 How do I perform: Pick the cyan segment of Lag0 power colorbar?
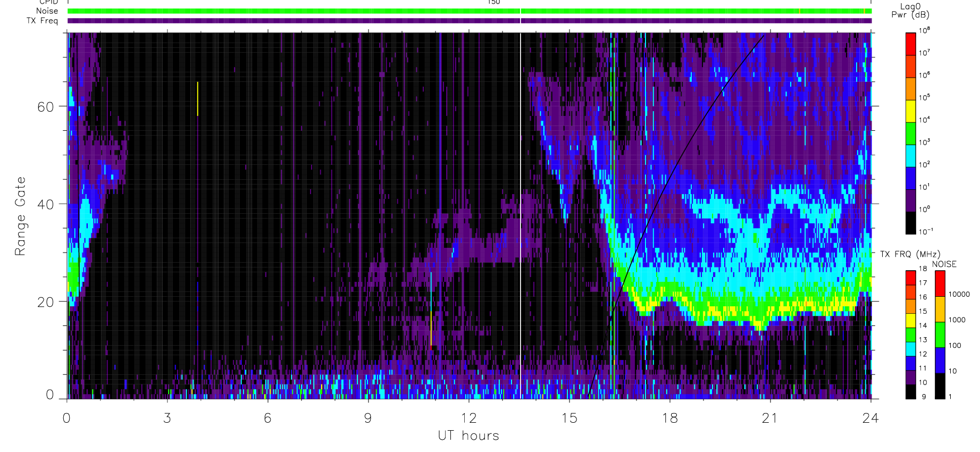910,156
